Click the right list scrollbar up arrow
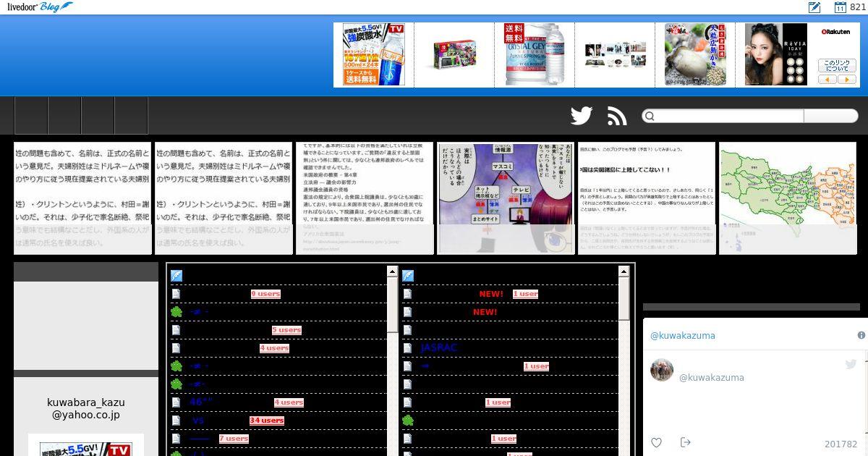 click(624, 271)
